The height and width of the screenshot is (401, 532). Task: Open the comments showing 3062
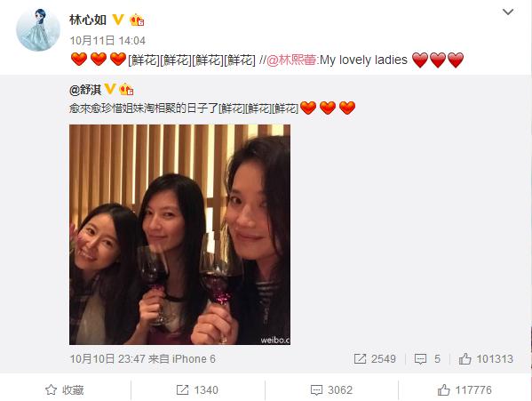[331, 389]
